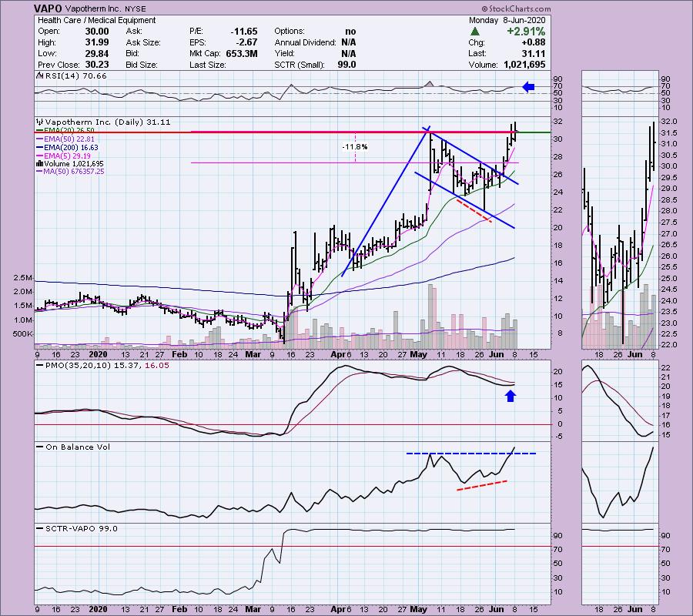This screenshot has height=616, width=693.
Task: Click the SCTR (Small) value 99.0 in header
Action: coord(347,65)
